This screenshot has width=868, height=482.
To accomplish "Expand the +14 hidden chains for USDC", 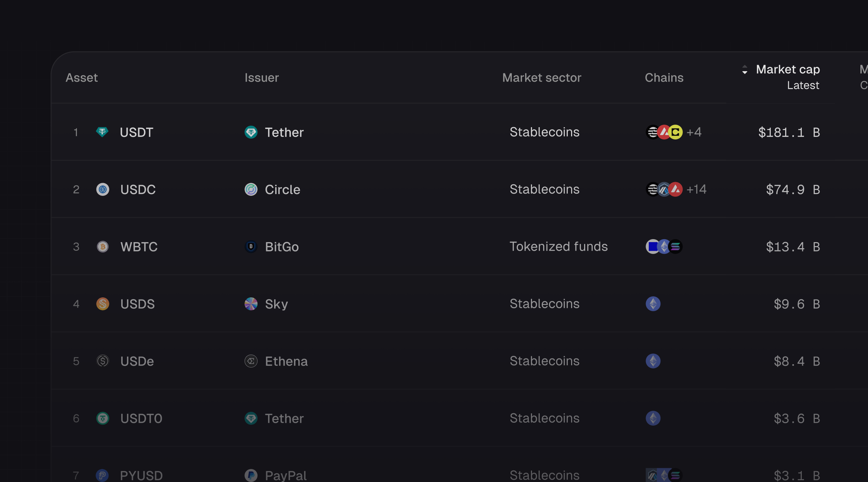I will (697, 189).
